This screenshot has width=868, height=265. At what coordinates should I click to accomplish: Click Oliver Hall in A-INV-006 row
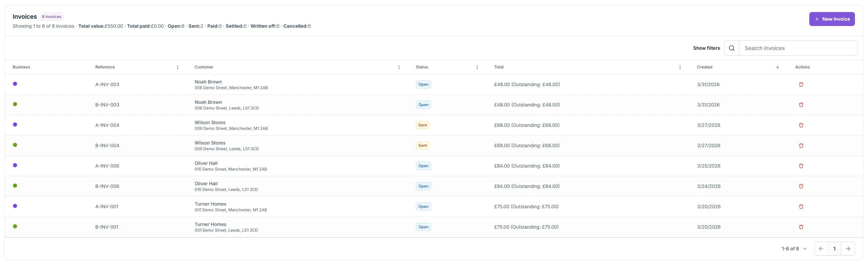coord(206,163)
